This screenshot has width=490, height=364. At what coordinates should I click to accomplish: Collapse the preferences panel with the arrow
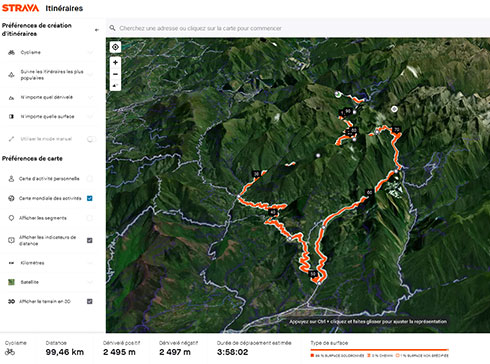pos(97,30)
